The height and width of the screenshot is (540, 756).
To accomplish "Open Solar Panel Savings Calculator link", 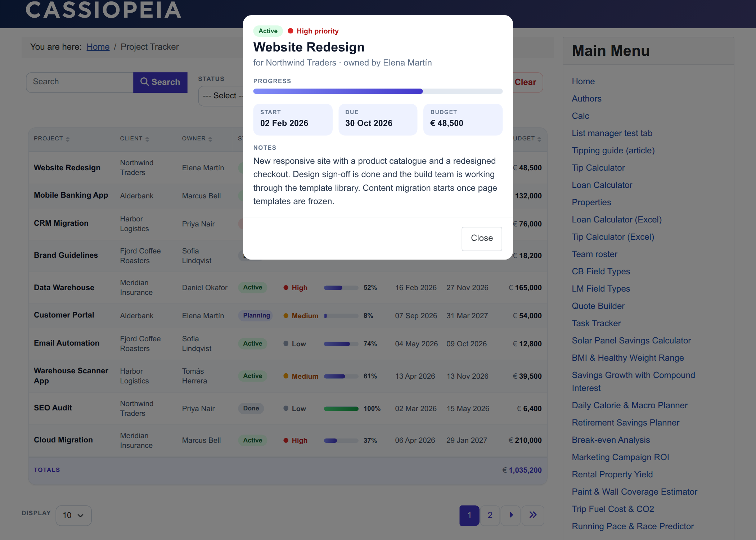I will 631,341.
